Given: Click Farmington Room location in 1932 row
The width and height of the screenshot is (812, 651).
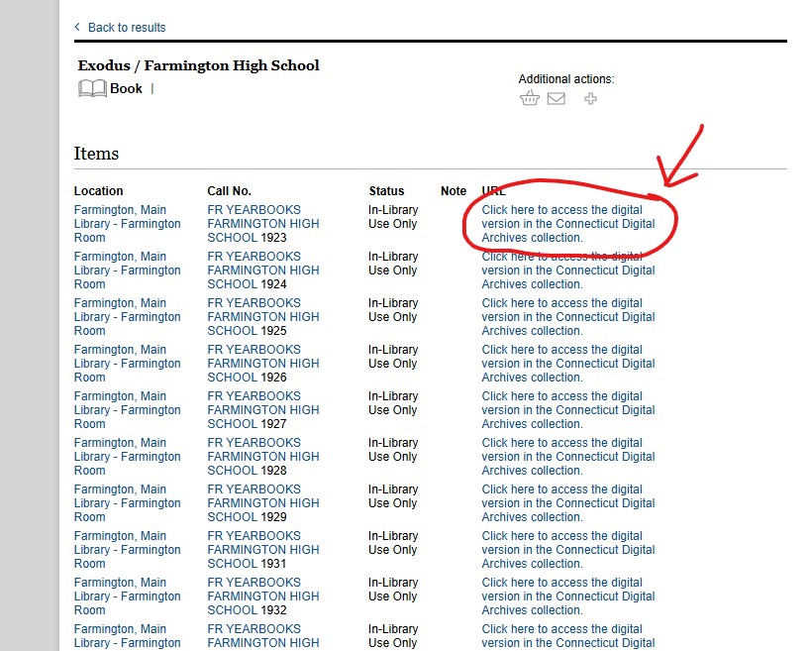Looking at the screenshot, I should coord(128,597).
